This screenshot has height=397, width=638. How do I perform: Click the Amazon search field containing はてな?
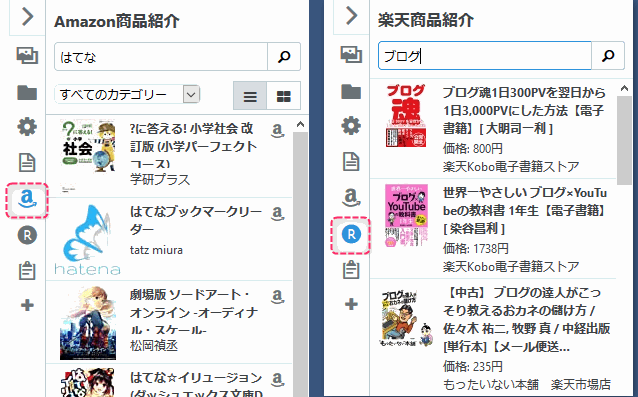pyautogui.click(x=161, y=57)
